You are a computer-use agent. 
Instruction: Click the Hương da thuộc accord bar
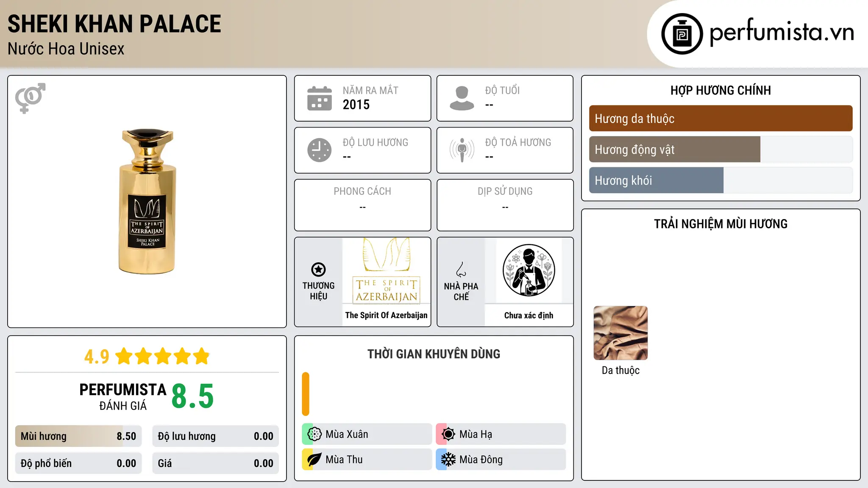click(721, 119)
